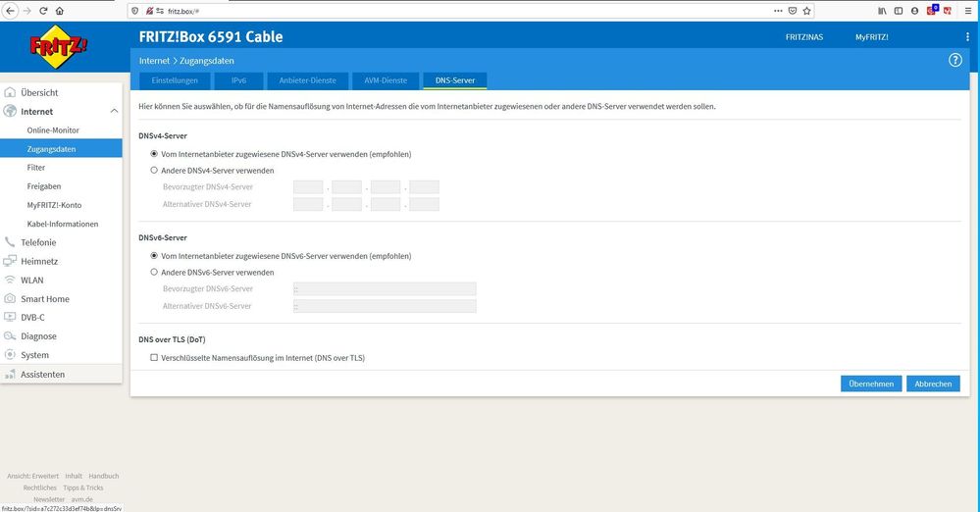Screen dimensions: 980x512
Task: Click the WLAN wifi icon
Action: tap(10, 280)
